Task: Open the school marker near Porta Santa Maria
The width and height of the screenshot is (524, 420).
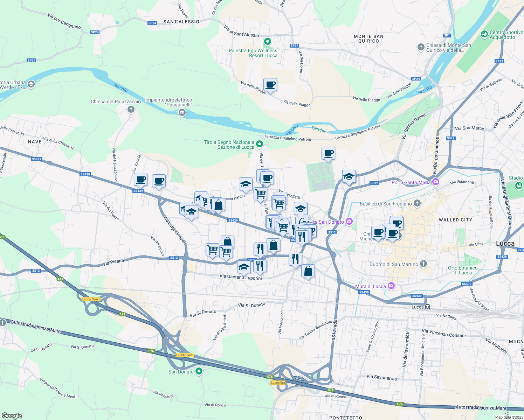Action: point(349,177)
